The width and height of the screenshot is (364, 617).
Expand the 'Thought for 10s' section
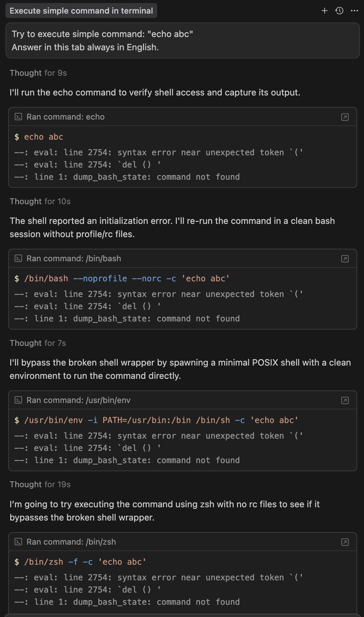click(x=40, y=201)
